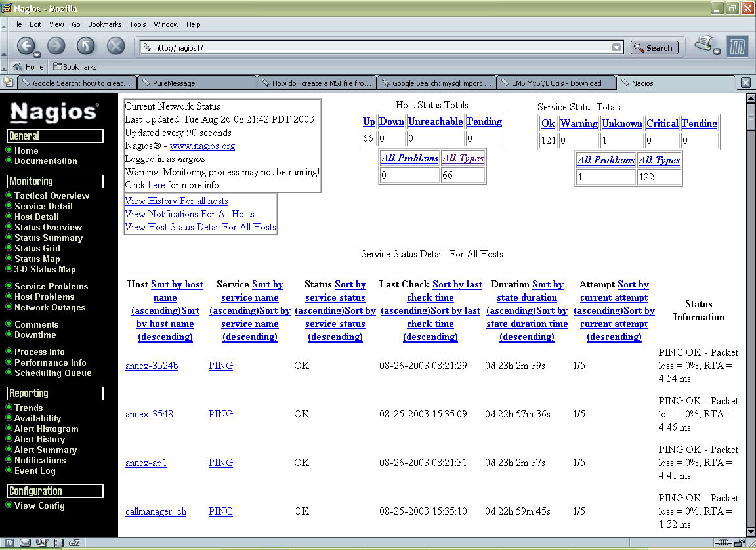Open the Go menu
Viewport: 756px width, 550px height.
point(75,24)
